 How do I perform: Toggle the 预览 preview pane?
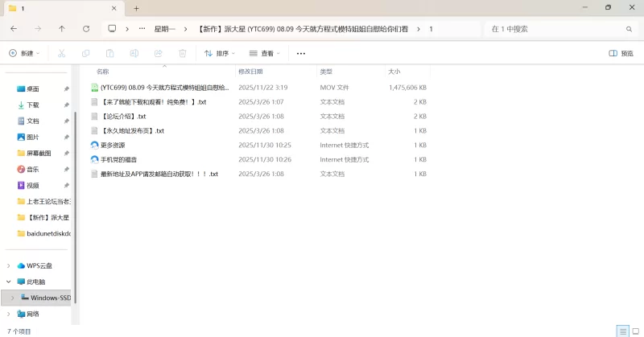(621, 53)
